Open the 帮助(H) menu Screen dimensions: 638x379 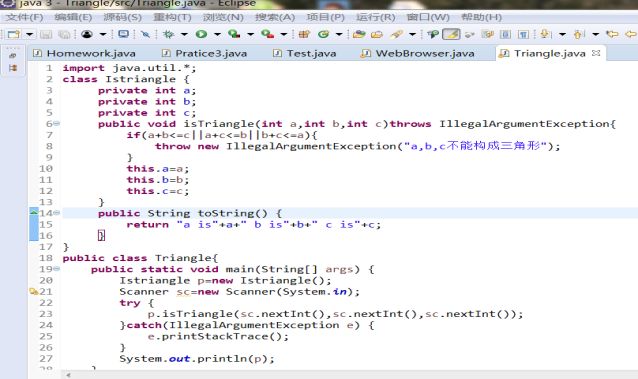481,17
